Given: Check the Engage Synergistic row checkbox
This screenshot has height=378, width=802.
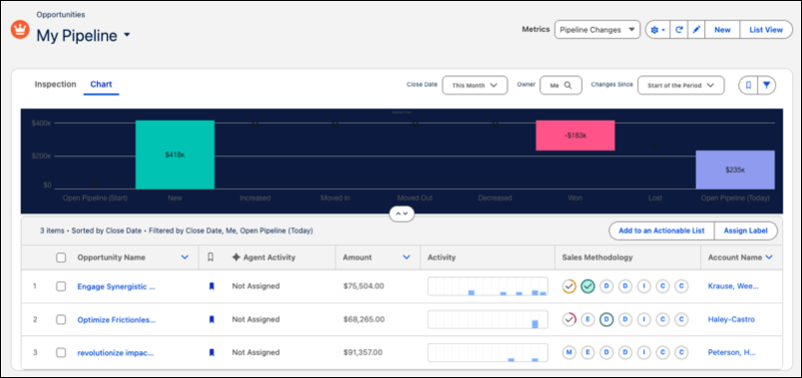Looking at the screenshot, I should 61,286.
